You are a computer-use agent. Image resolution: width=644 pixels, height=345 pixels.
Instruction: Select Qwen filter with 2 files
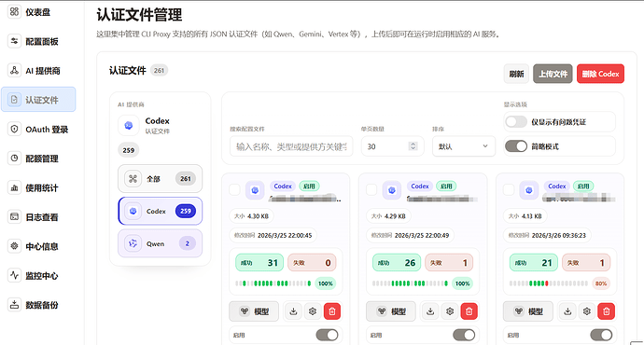[x=161, y=243]
